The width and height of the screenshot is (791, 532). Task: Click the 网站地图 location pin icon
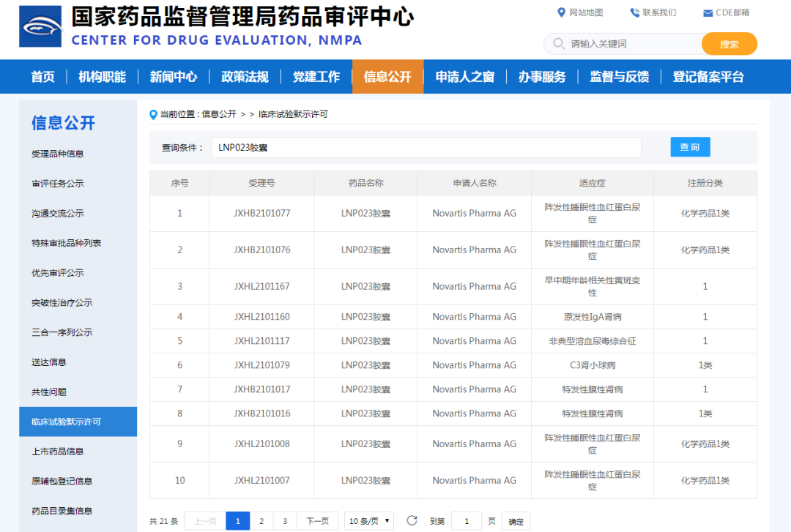(560, 12)
